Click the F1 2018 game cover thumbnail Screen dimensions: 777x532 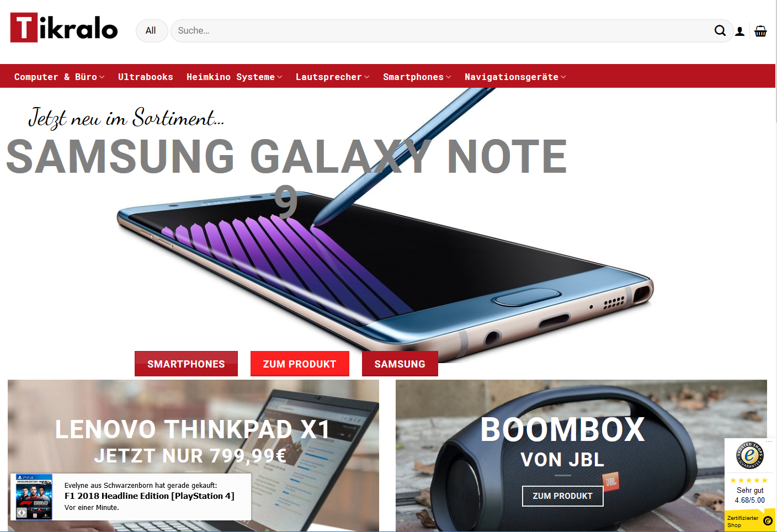tap(34, 497)
